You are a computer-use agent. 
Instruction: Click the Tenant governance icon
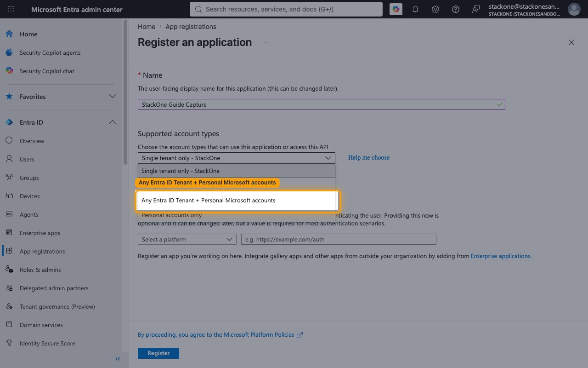9,306
